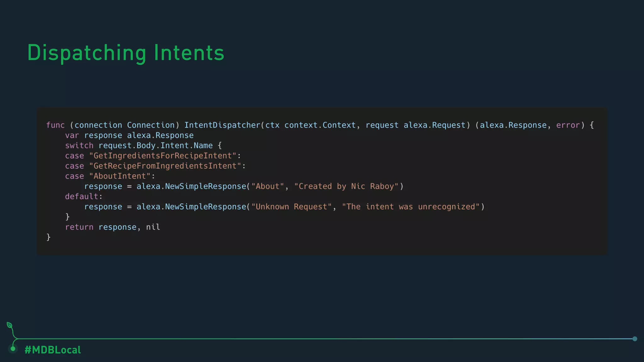
Task: Click the "GetIngredientsForRecipeIntent" case string
Action: point(163,156)
